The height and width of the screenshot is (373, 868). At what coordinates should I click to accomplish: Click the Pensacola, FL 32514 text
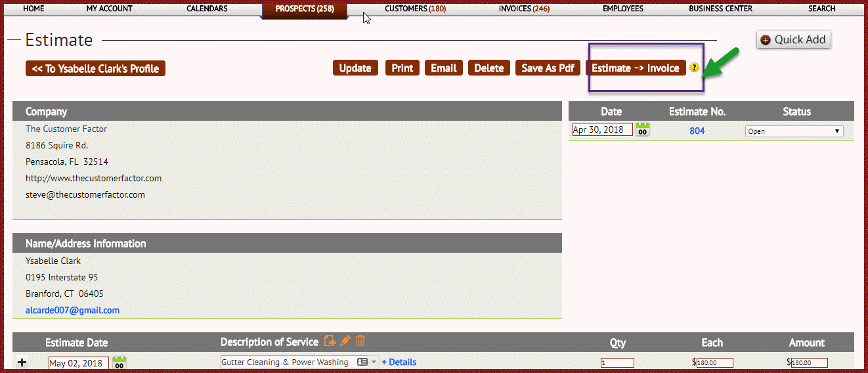pos(67,162)
